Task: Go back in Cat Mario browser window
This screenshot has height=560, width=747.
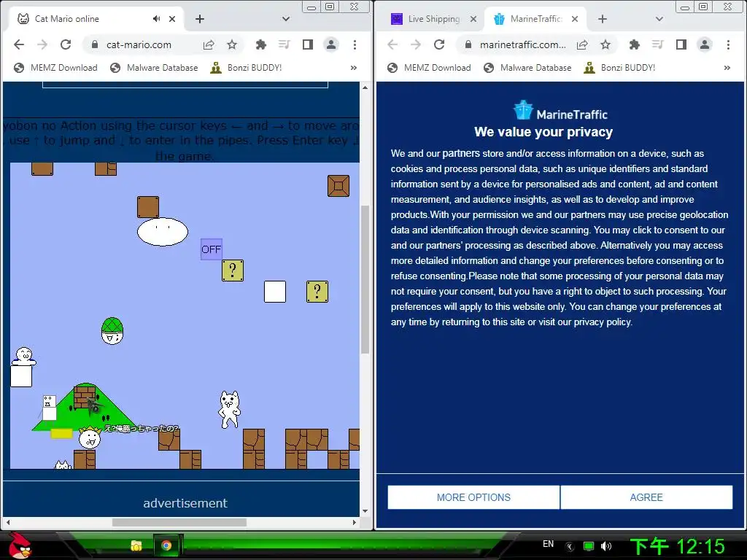Action: [x=18, y=44]
